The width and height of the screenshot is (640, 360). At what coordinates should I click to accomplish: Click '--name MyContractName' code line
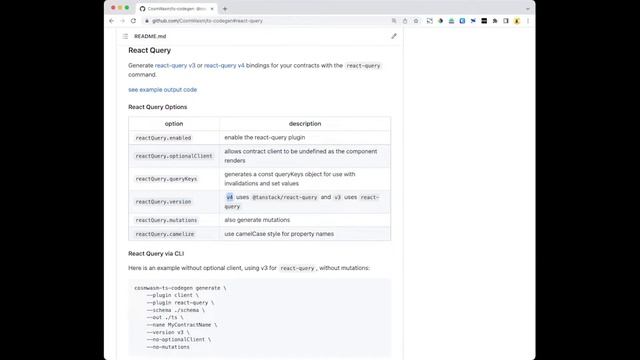(x=182, y=325)
